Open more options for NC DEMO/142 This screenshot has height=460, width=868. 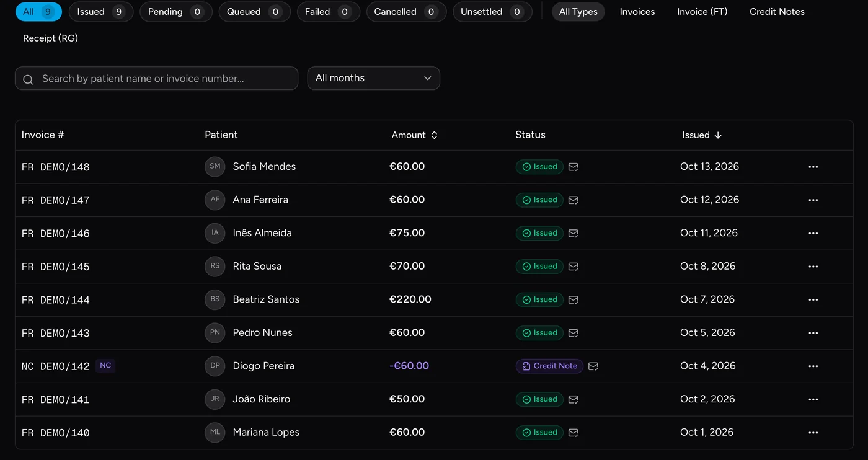pos(813,366)
